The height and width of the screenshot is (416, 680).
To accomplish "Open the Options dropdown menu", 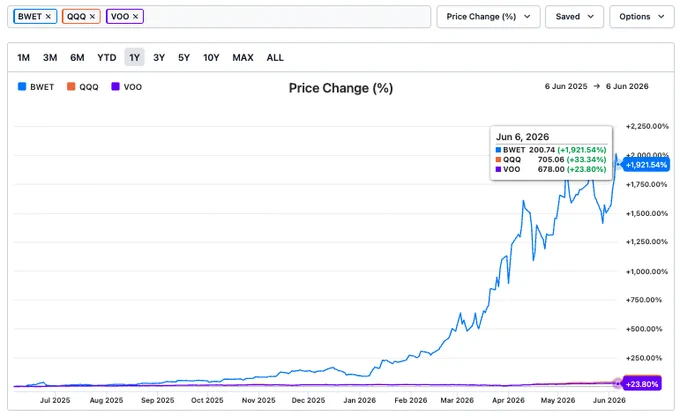I will [x=641, y=16].
